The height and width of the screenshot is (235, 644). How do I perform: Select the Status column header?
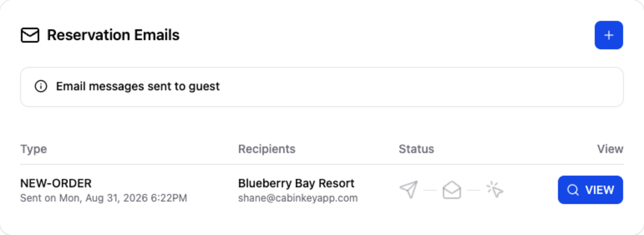click(416, 149)
